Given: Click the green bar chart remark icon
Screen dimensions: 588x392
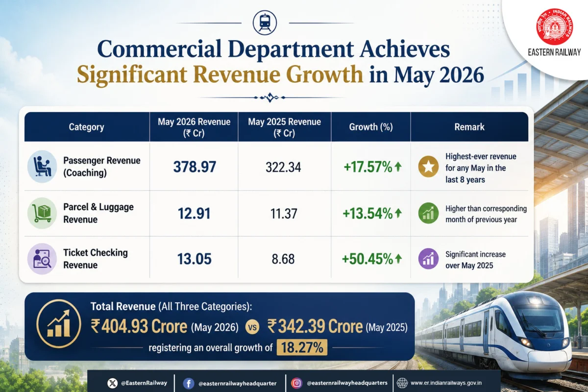Looking at the screenshot, I should pyautogui.click(x=428, y=214).
